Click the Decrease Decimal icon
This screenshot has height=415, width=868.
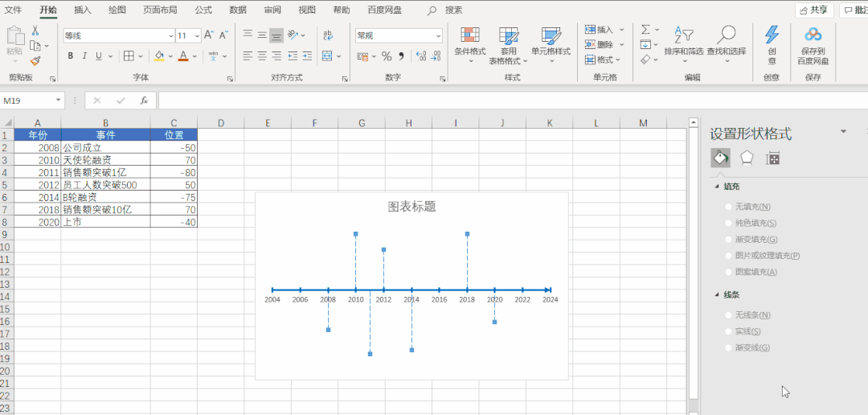tap(436, 56)
